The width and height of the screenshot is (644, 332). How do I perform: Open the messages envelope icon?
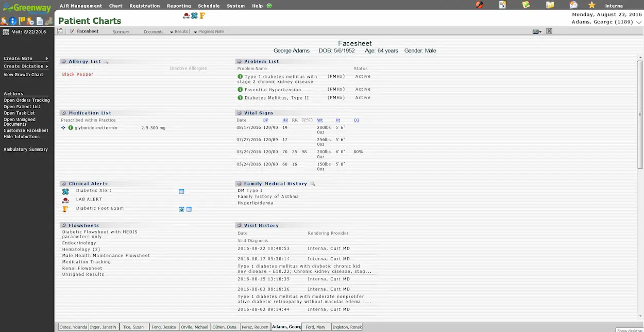574,5
